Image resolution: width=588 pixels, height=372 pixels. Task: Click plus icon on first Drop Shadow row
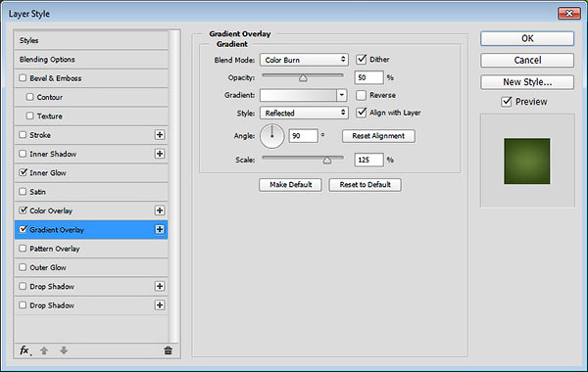[160, 286]
